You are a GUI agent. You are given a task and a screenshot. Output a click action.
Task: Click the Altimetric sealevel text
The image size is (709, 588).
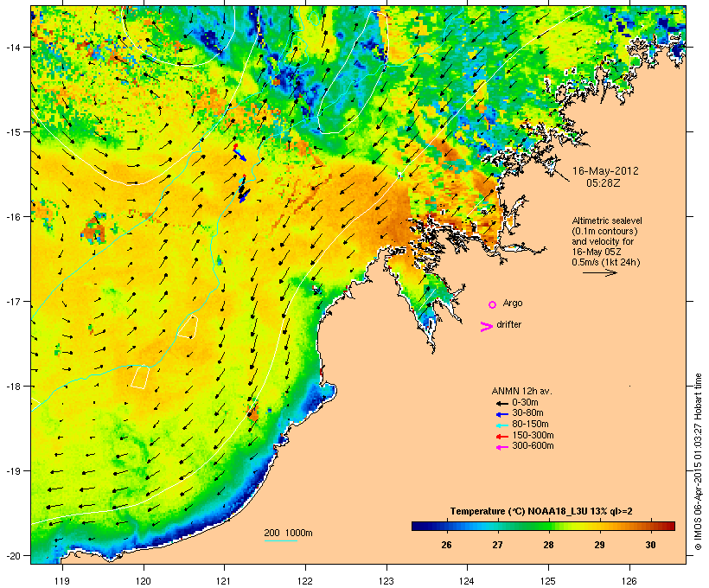[607, 220]
